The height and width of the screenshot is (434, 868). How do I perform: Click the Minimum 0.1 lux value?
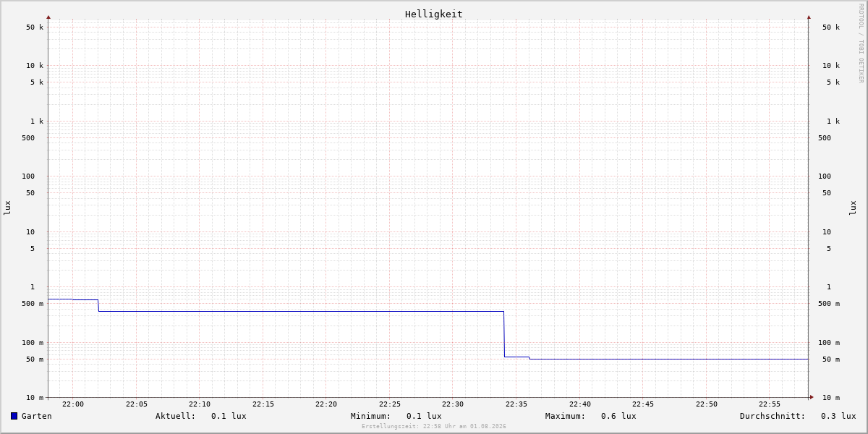[424, 416]
